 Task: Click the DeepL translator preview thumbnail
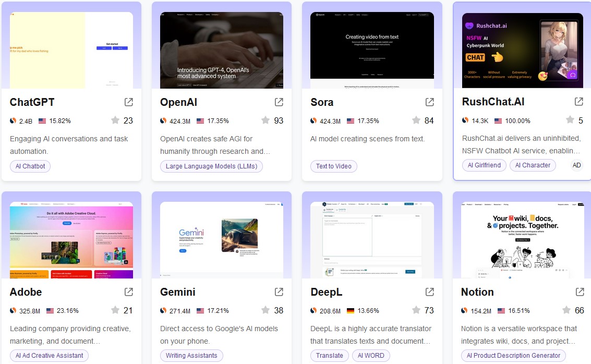point(372,240)
